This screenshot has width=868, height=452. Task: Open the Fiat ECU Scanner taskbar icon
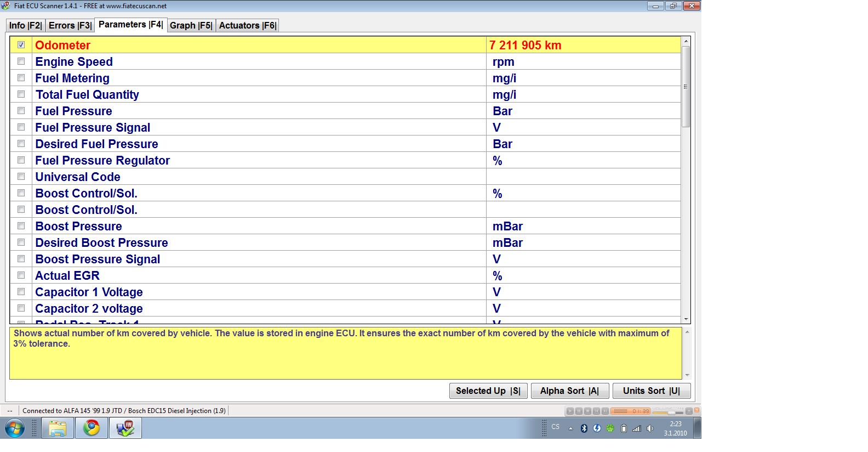(x=125, y=428)
